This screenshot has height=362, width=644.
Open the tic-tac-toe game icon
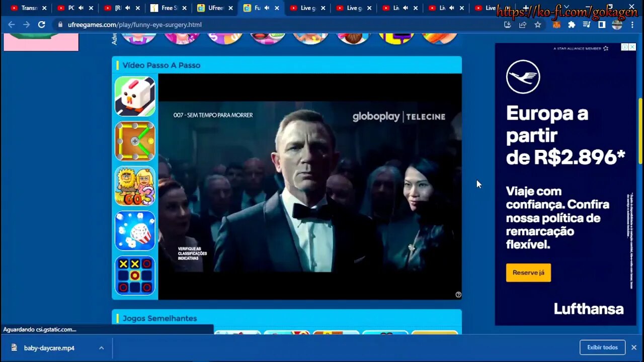135,276
